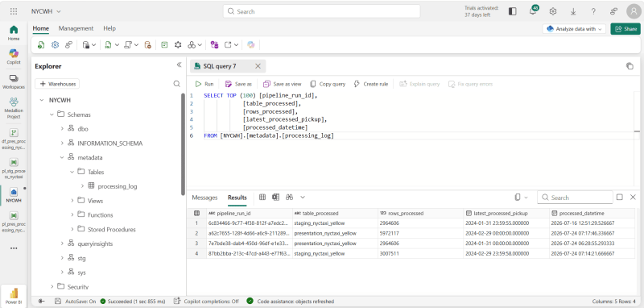Expand the Views folder
The height and width of the screenshot is (308, 644).
[72, 201]
